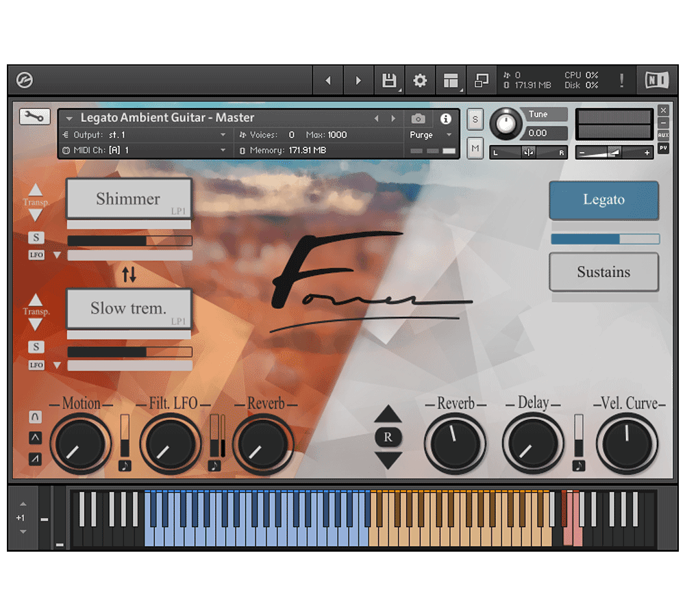
Task: Click the swap layers arrows icon
Action: [129, 275]
